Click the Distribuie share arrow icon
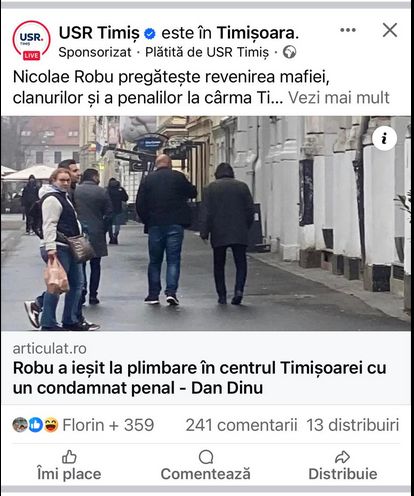 coord(342,457)
